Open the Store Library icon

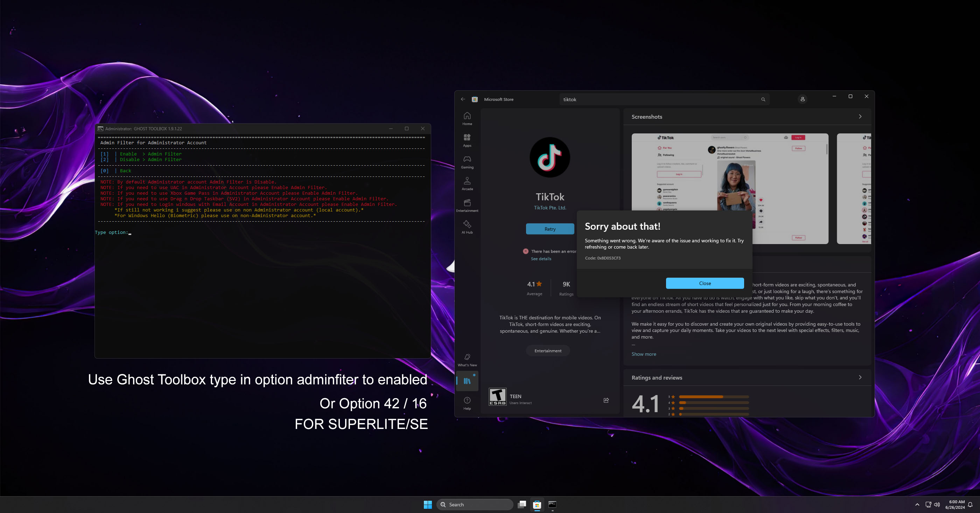(x=467, y=381)
